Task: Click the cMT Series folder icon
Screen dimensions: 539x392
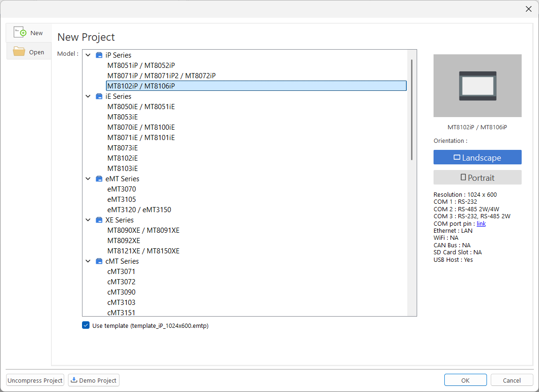Action: 99,261
